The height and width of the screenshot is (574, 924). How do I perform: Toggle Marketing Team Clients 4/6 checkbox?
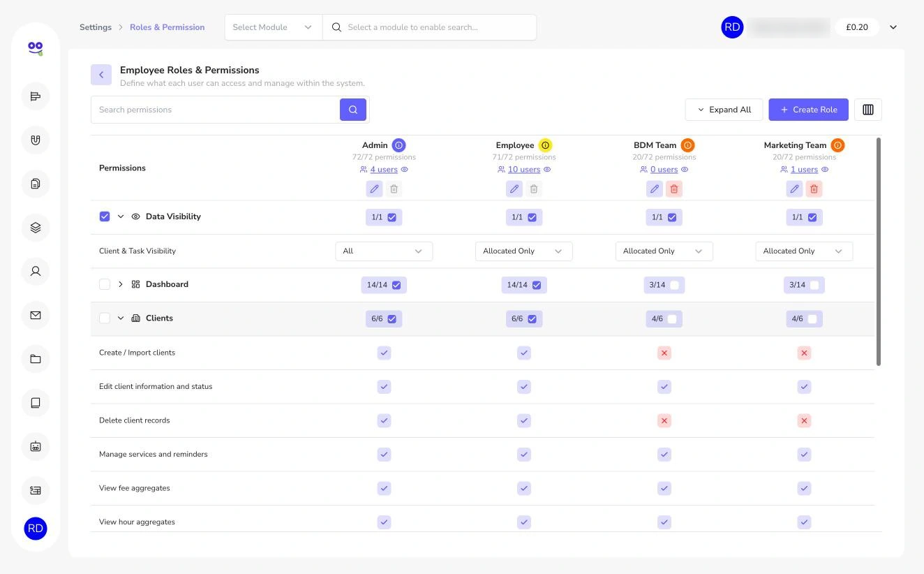click(x=812, y=319)
